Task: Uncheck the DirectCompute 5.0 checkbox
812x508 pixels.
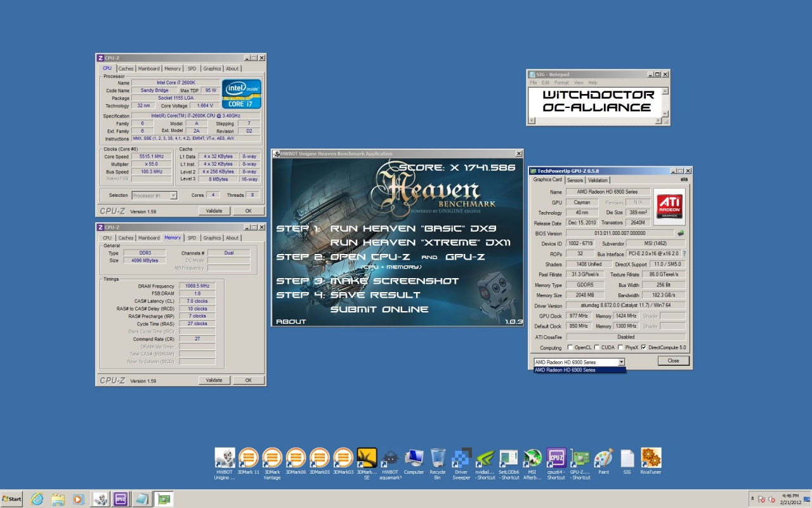Action: click(644, 348)
